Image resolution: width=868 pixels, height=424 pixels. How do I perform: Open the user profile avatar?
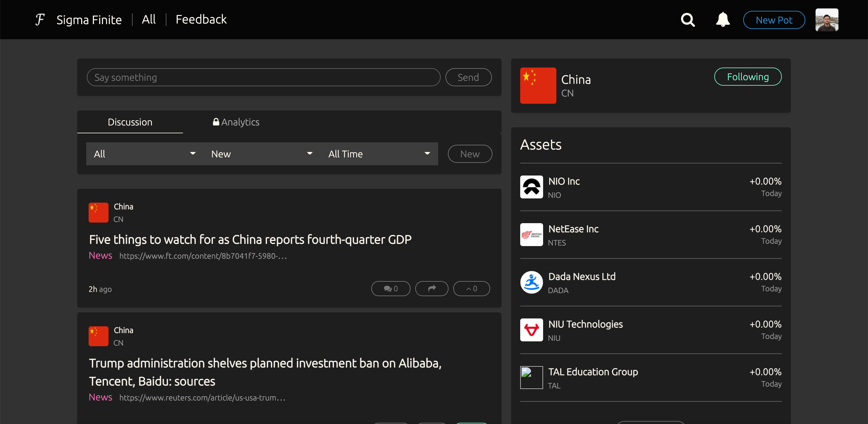826,20
